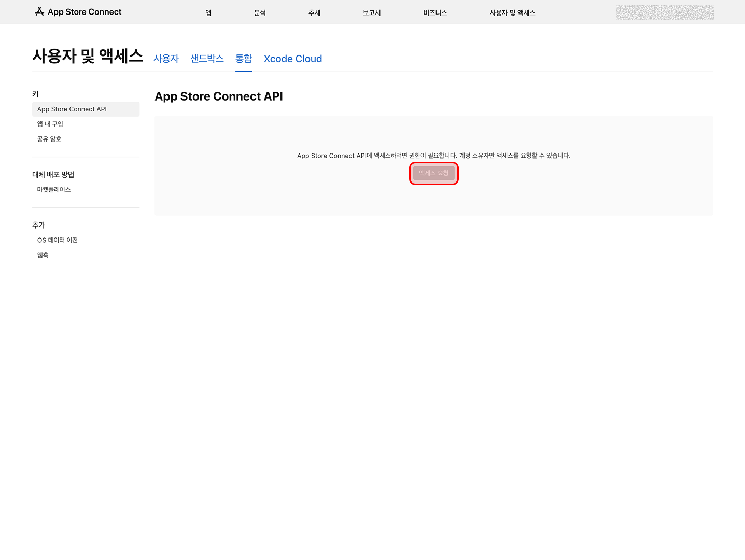Screen dimensions: 745x560
Task: Select App Store Connect API in sidebar
Action: coord(86,109)
